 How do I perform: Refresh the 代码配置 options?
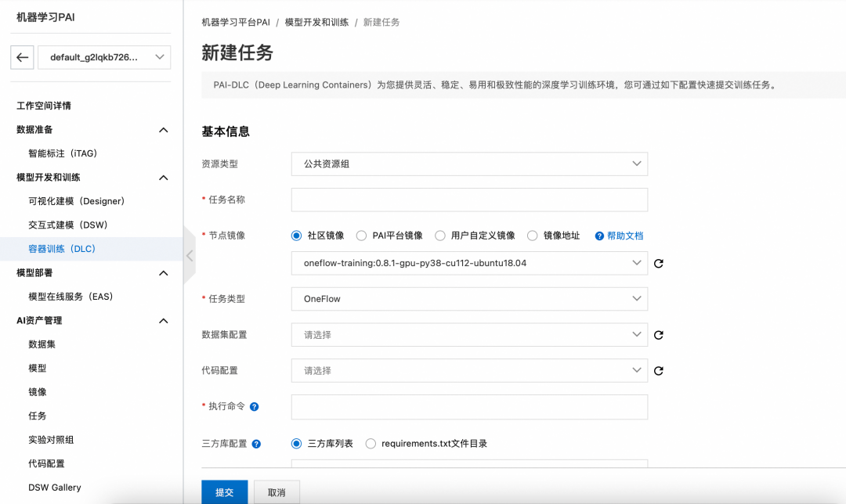point(659,370)
